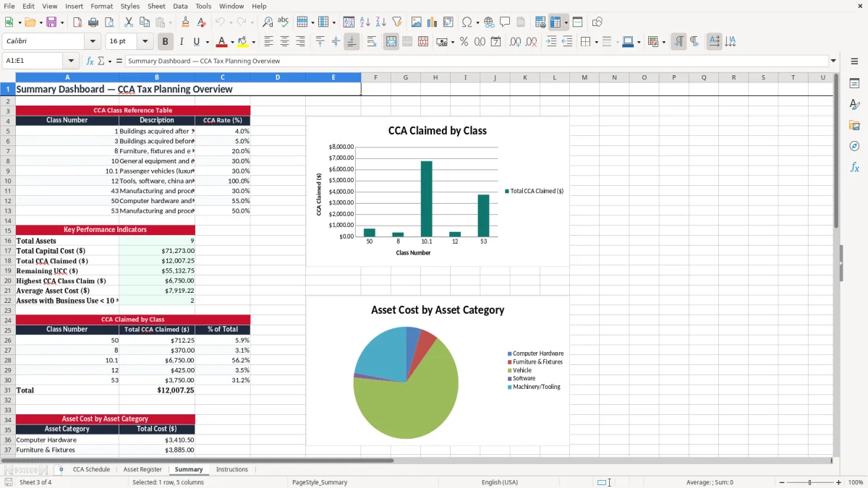Format selection as percent
This screenshot has width=868, height=488.
(464, 42)
